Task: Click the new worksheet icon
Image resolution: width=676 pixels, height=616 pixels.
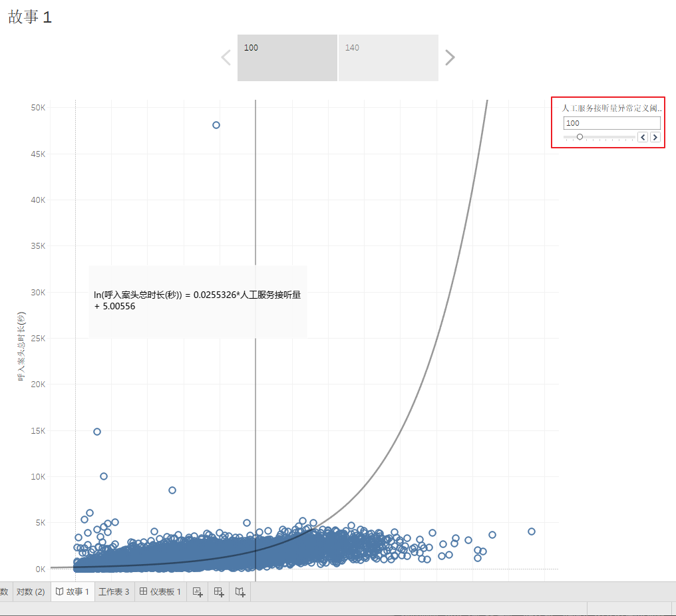Action: [x=198, y=592]
